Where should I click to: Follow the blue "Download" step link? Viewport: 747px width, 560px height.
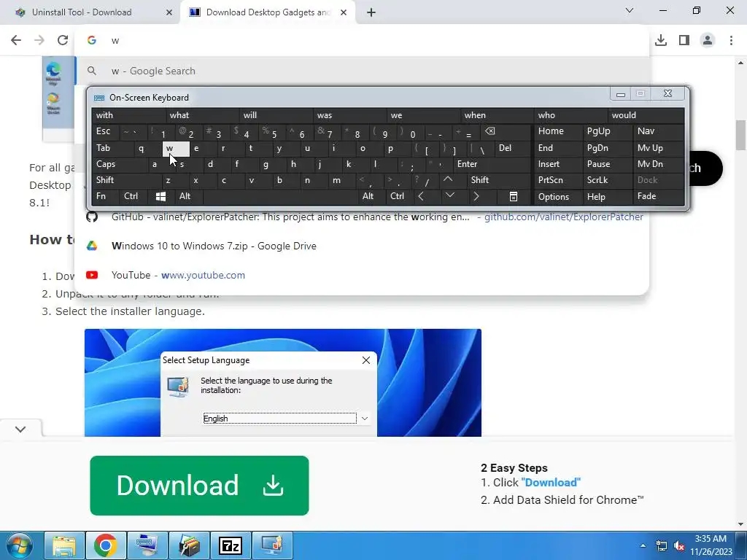[x=551, y=483]
